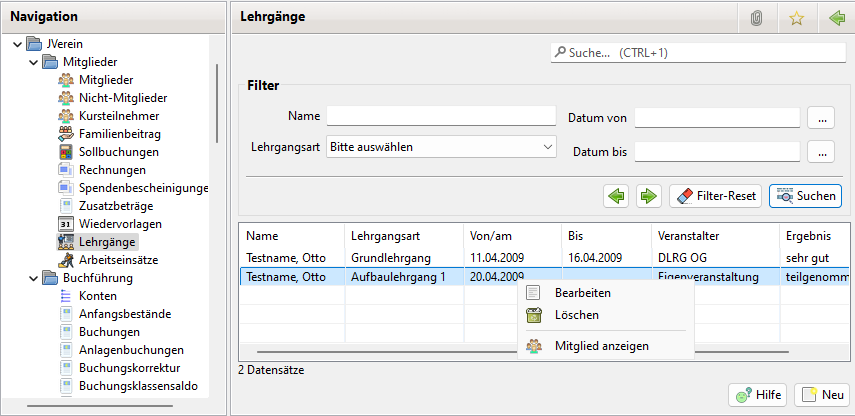Select Löschen in the context menu
The height and width of the screenshot is (416, 855).
click(575, 315)
